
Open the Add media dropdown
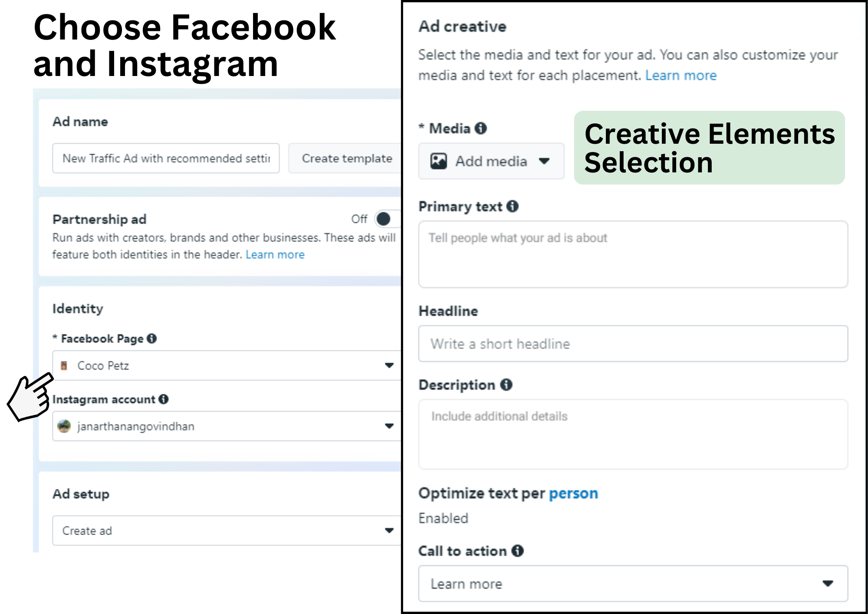(491, 161)
